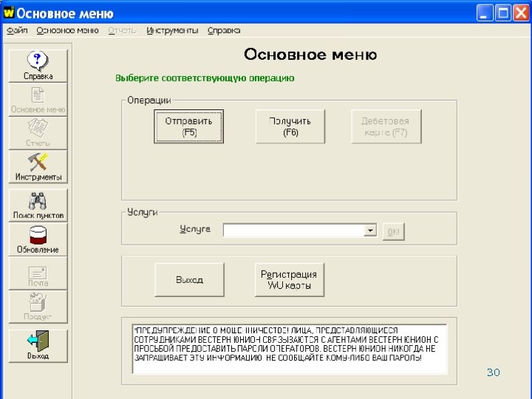The width and height of the screenshot is (532, 399).
Task: Click the Получить (F6) button
Action: (x=290, y=126)
